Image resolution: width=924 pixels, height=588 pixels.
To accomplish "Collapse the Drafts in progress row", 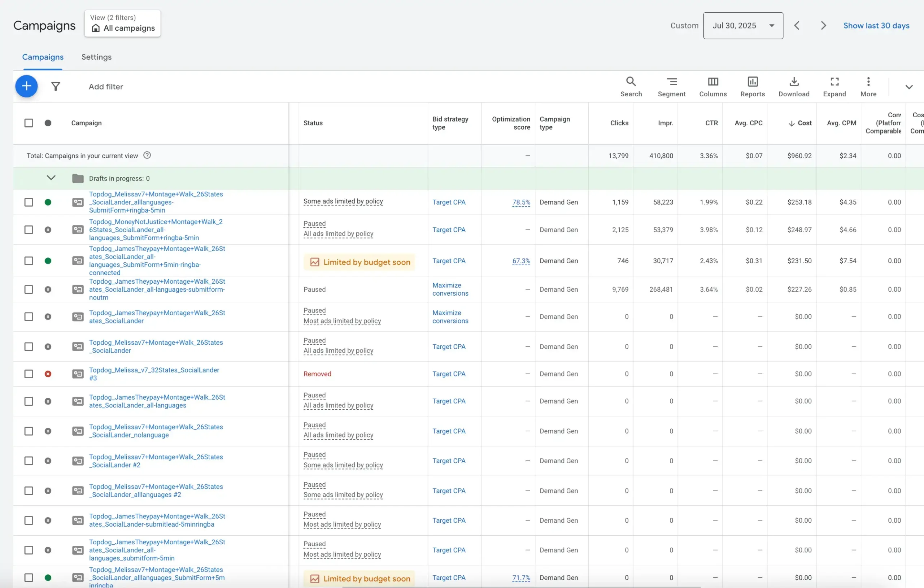I will point(51,178).
